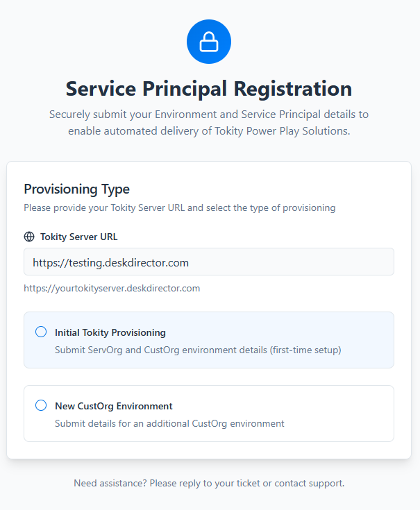Click the blue lock icon at top
The image size is (420, 510).
(x=209, y=42)
